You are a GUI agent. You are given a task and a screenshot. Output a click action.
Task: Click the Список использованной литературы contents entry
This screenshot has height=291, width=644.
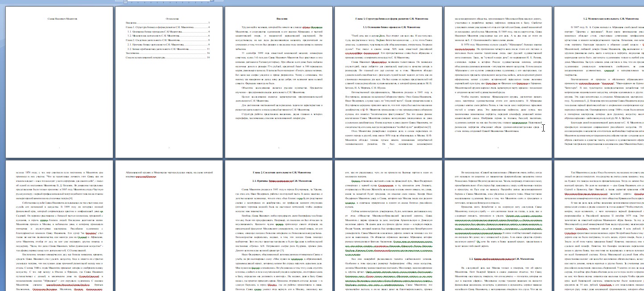[145, 57]
